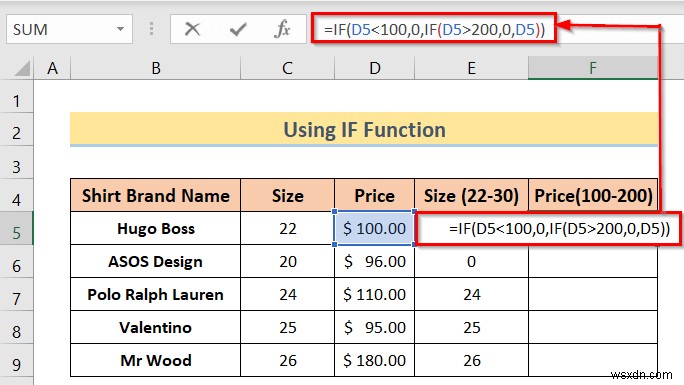Screen dimensions: 684x385
Task: Select the 'Shirt Brand Name' header cell
Action: tap(156, 196)
